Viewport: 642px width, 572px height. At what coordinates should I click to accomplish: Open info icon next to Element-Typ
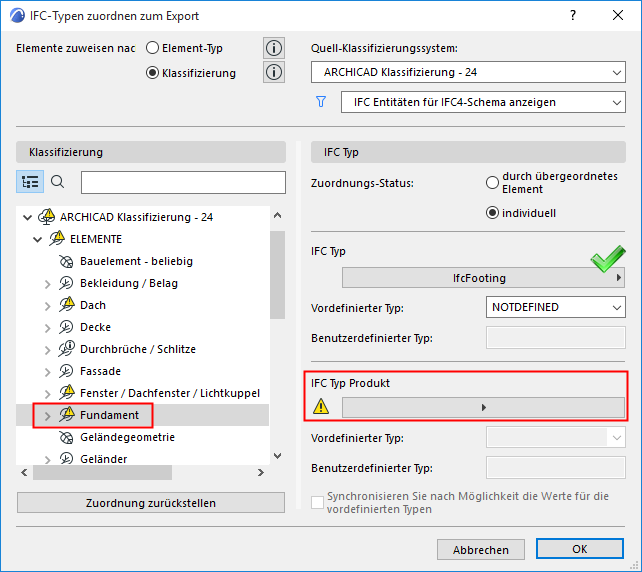[274, 48]
